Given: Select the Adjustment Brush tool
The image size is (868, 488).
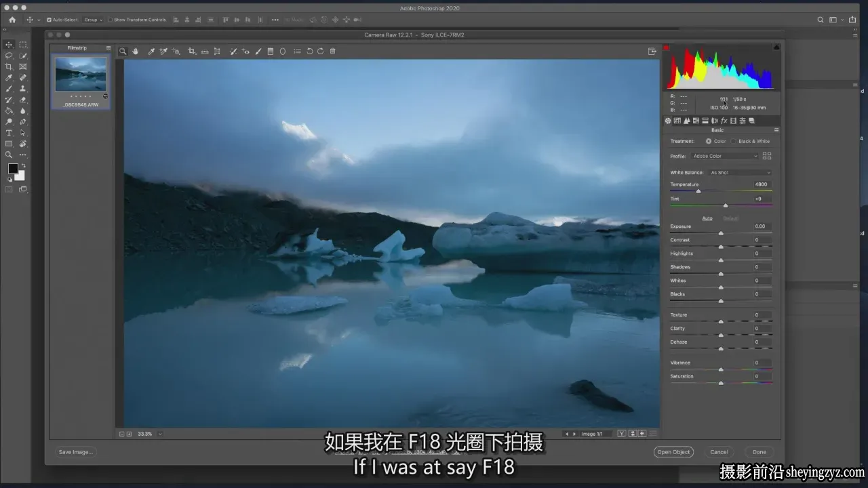Looking at the screenshot, I should 258,52.
